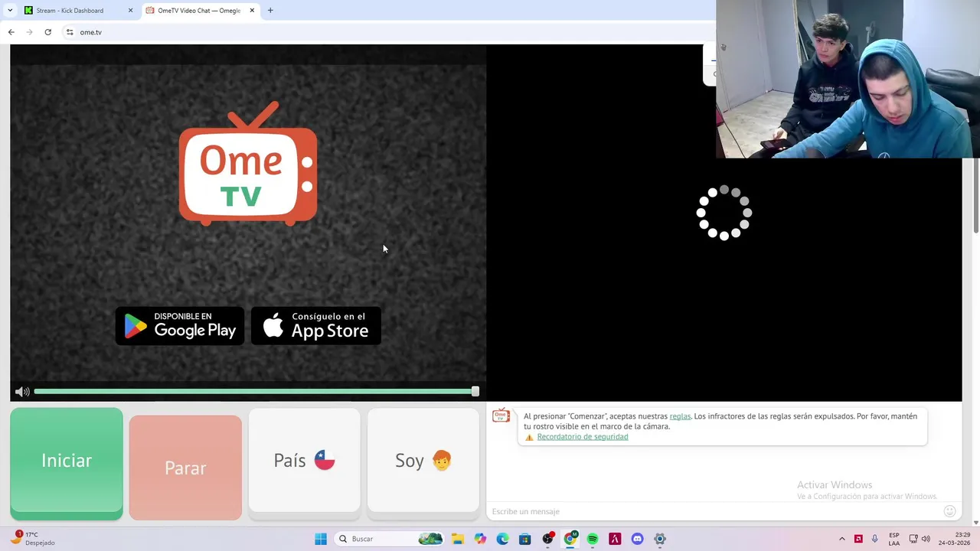Open Recordatorio de seguridad link

[583, 437]
